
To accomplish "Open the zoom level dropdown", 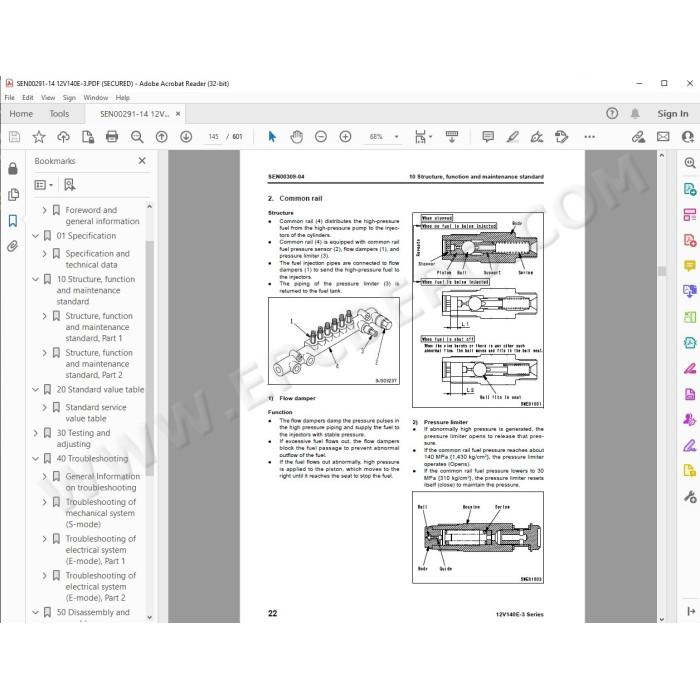I will coord(396,137).
